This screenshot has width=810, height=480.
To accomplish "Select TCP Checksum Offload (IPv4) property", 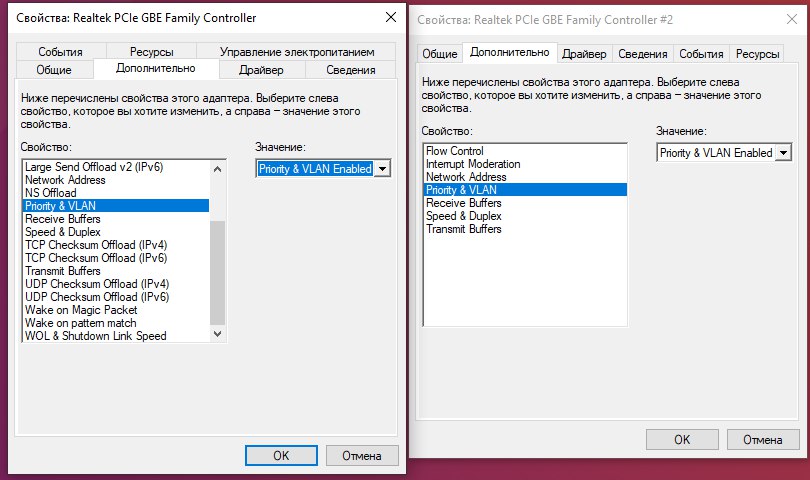I will (x=116, y=245).
